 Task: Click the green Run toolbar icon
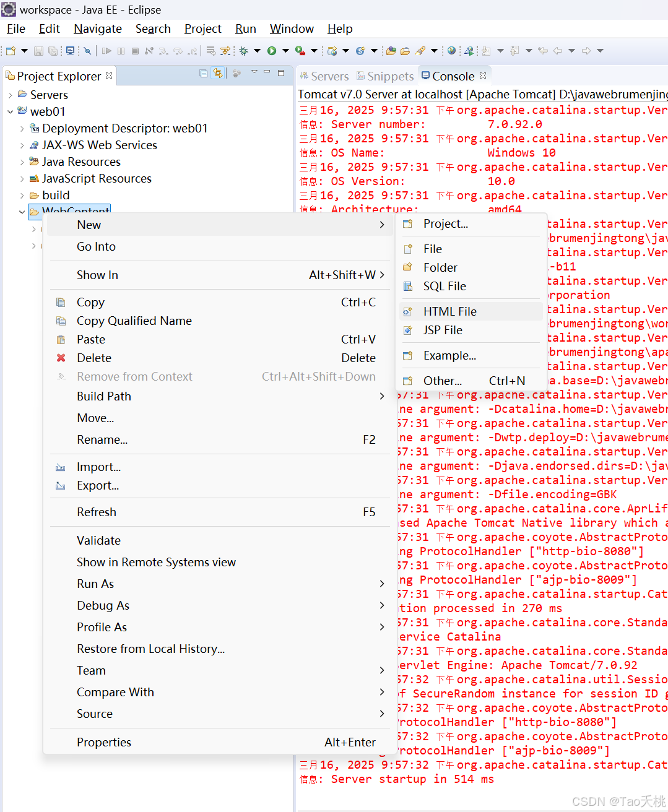(x=272, y=51)
